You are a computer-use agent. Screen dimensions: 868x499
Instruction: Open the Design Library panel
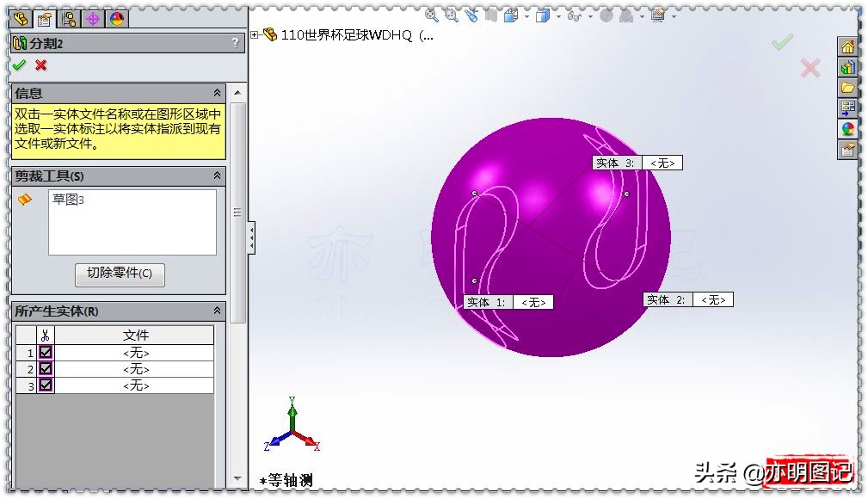point(848,66)
